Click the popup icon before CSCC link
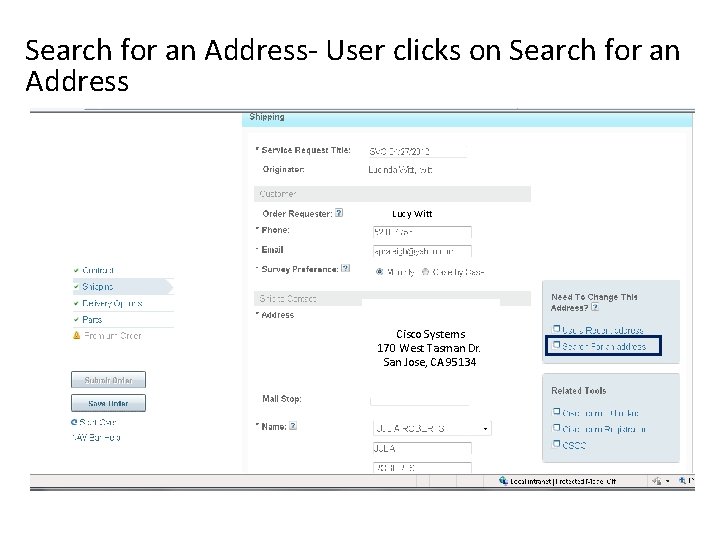720x540 pixels. click(x=556, y=444)
